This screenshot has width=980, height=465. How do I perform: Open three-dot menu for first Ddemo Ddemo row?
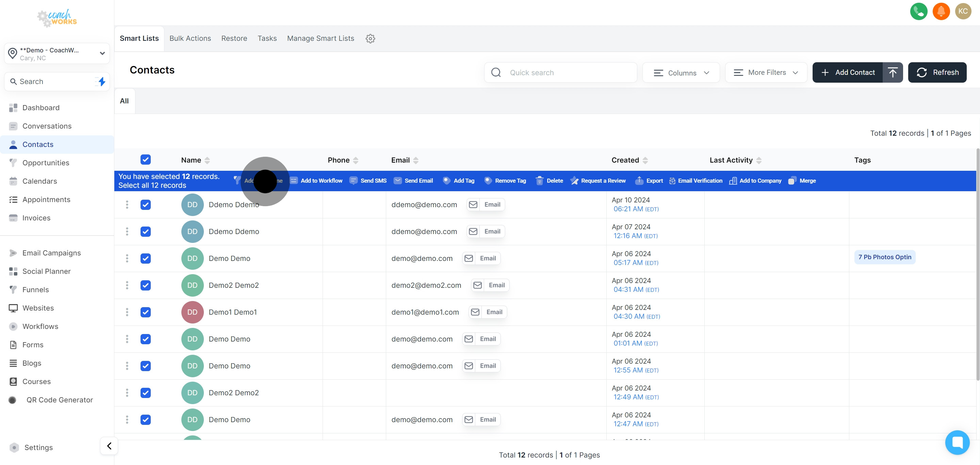(x=127, y=204)
